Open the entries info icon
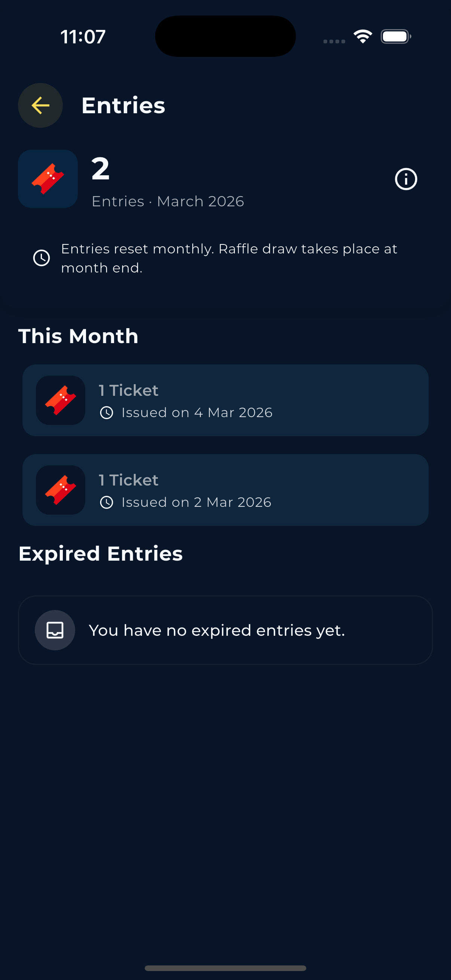The height and width of the screenshot is (980, 451). click(x=406, y=179)
